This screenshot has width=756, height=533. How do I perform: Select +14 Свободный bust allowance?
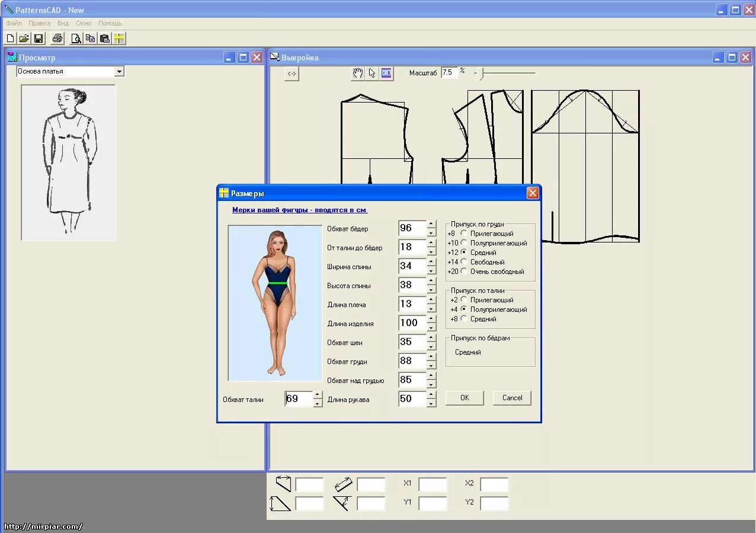tap(464, 262)
